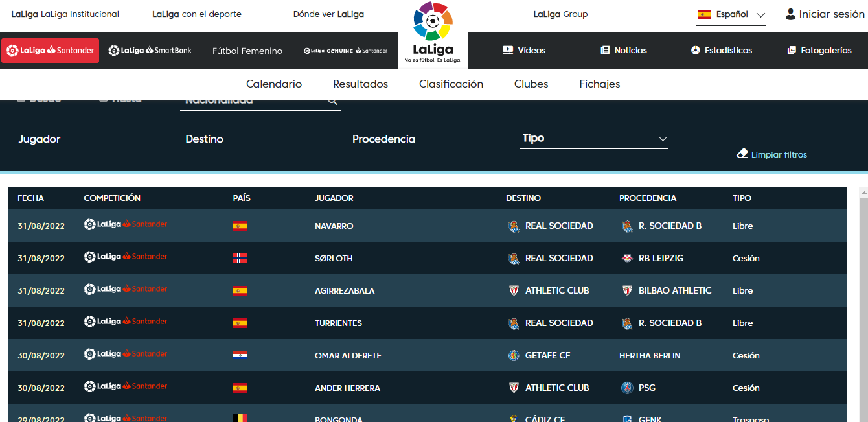Viewport: 868px width, 422px height.
Task: Go to the Clasificación tab
Action: point(451,84)
